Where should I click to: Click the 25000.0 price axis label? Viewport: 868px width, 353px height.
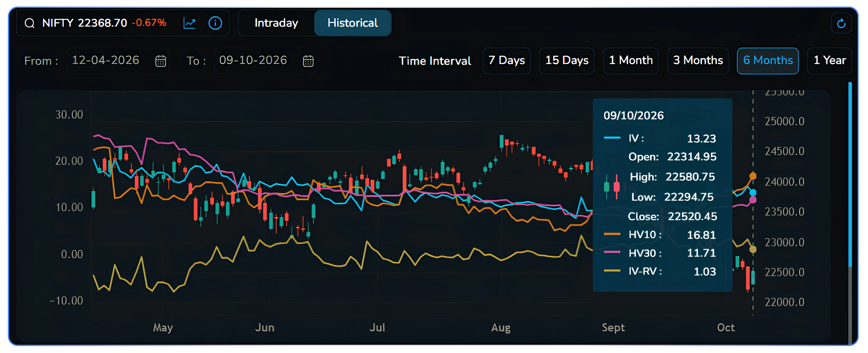[784, 121]
